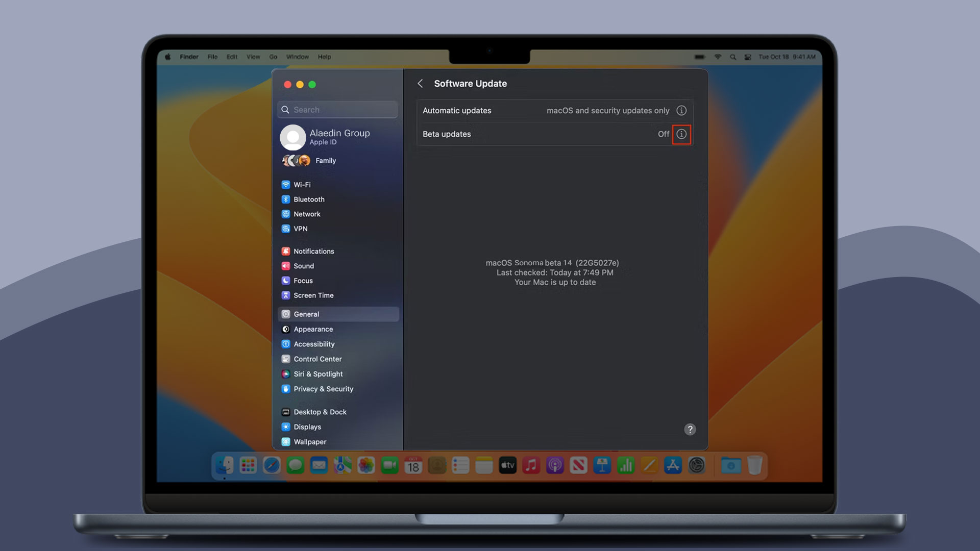Launch Safari from the Dock

(272, 465)
